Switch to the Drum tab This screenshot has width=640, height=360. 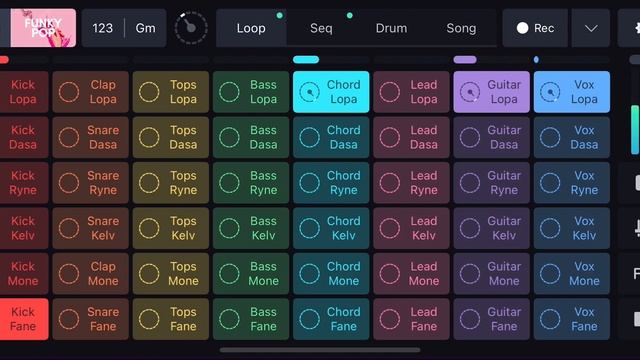point(391,28)
